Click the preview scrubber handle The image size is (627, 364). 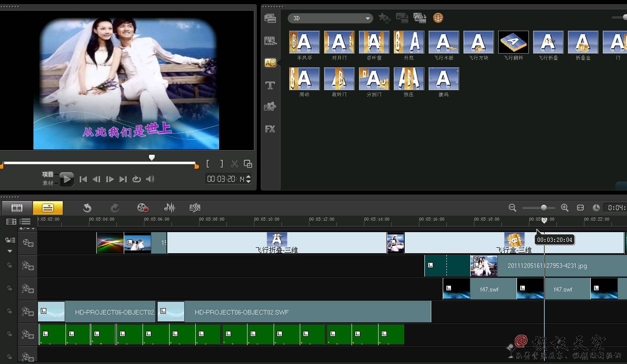coord(152,158)
